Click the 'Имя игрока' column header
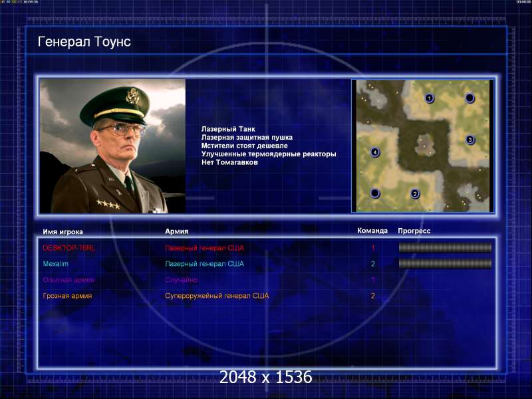 63,231
